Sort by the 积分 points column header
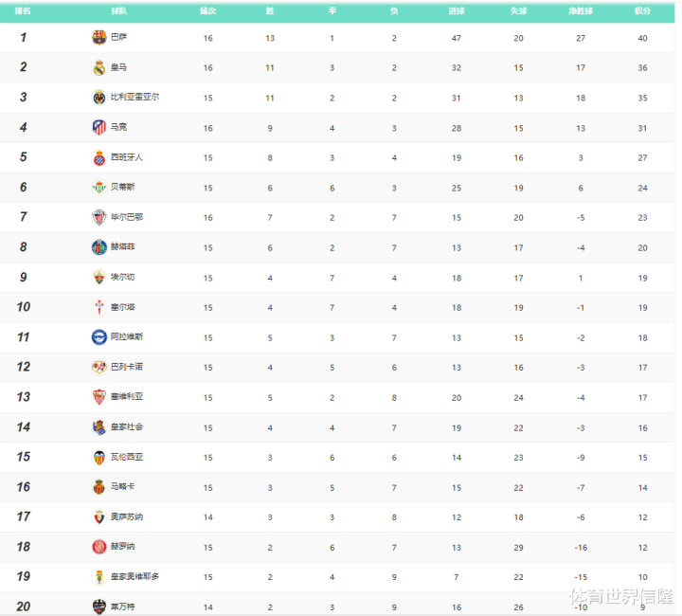The width and height of the screenshot is (682, 616). (642, 11)
